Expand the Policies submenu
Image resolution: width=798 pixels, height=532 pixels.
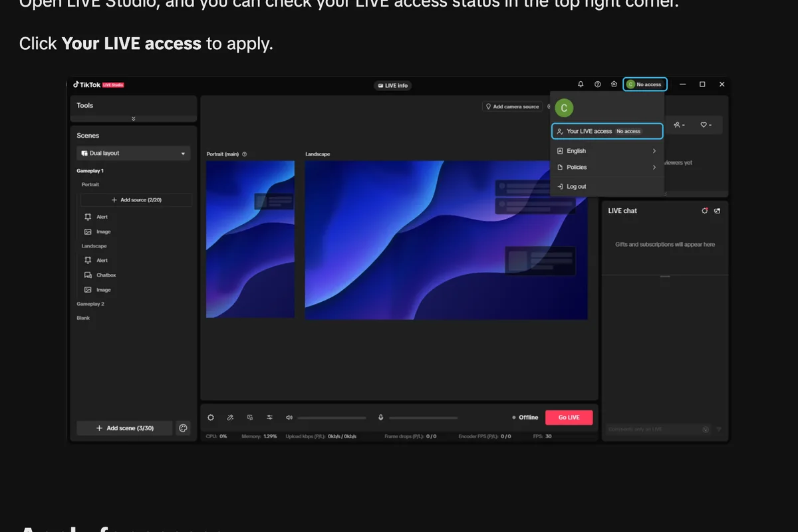point(607,168)
